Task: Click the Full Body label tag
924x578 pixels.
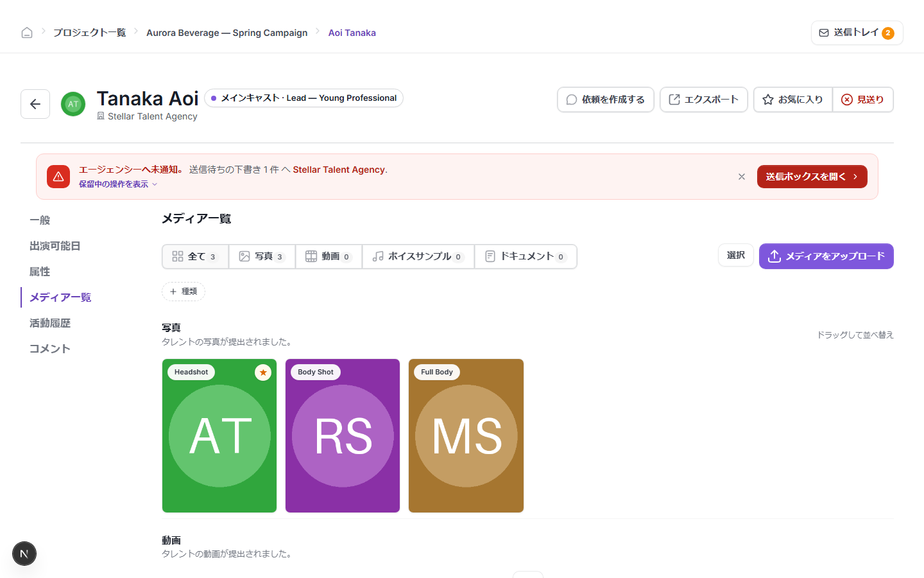Action: click(x=437, y=372)
